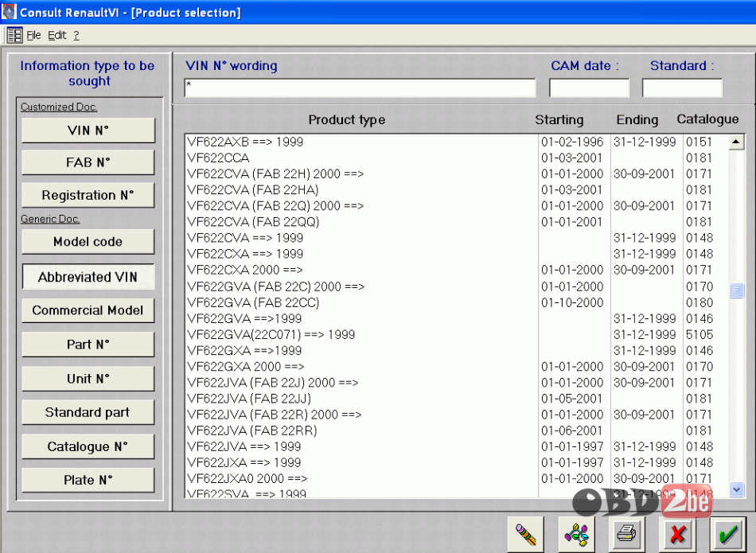Click the "Product type" column header

347,119
